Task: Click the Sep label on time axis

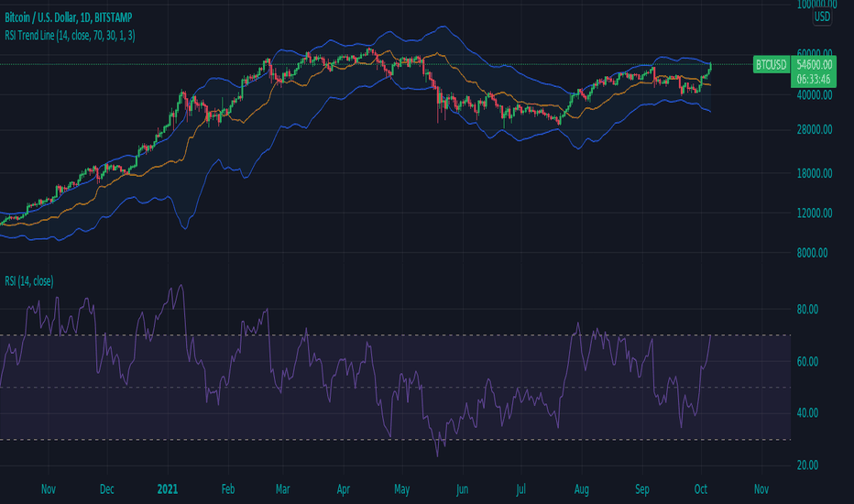Action: coord(642,489)
